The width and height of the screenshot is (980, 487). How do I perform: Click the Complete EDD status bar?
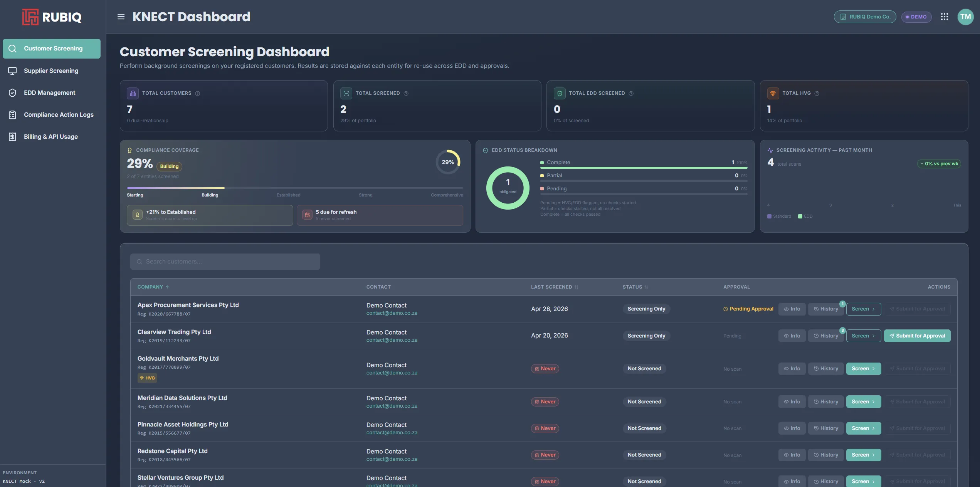644,168
